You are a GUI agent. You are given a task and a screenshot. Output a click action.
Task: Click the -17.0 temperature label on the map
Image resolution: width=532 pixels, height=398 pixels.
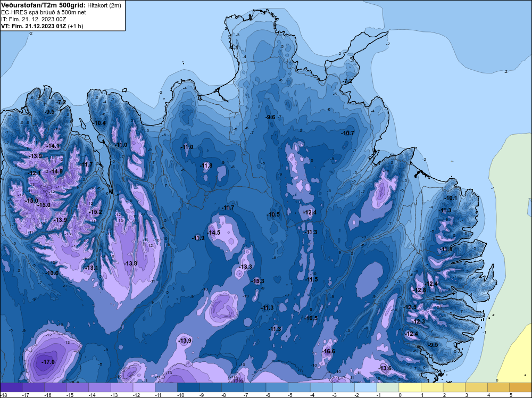pos(48,362)
